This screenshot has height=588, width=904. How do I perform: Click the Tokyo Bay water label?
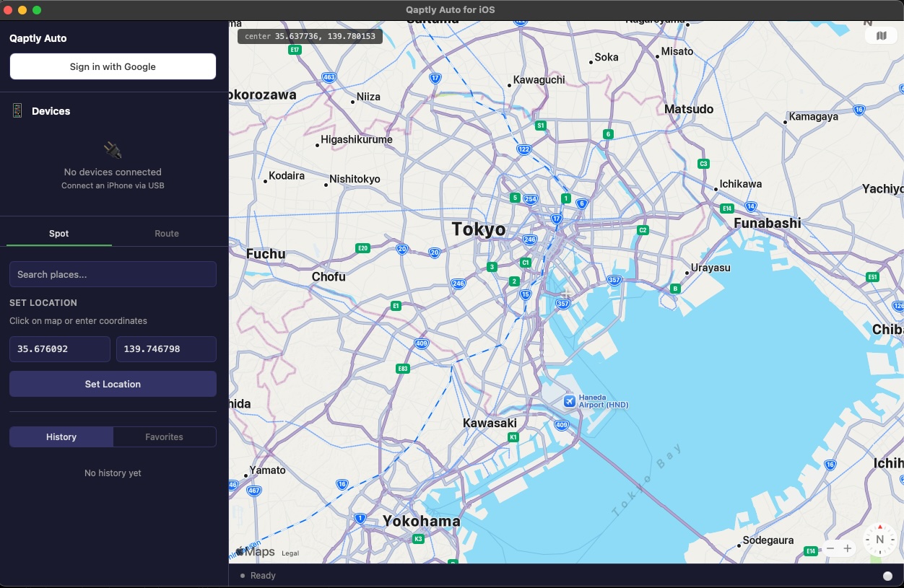(647, 481)
